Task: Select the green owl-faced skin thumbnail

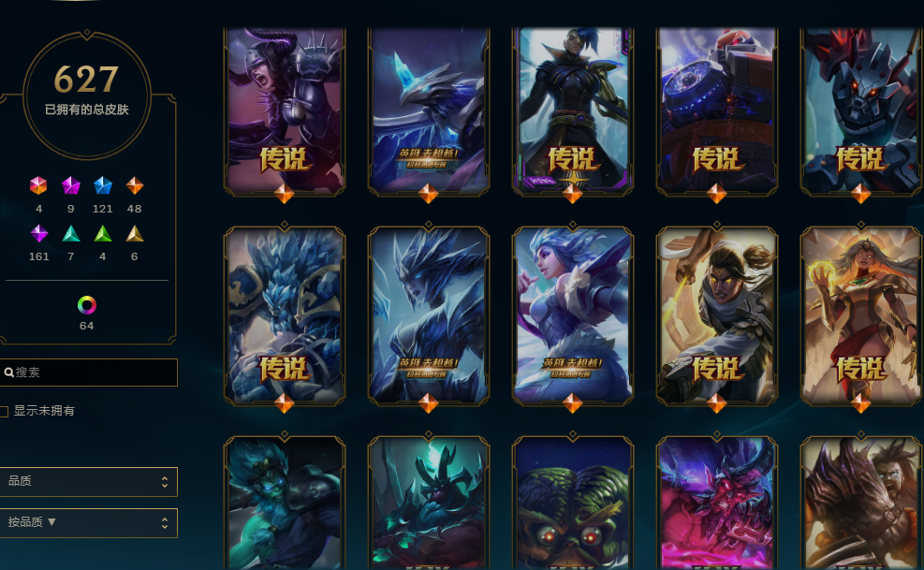Action: click(573, 503)
